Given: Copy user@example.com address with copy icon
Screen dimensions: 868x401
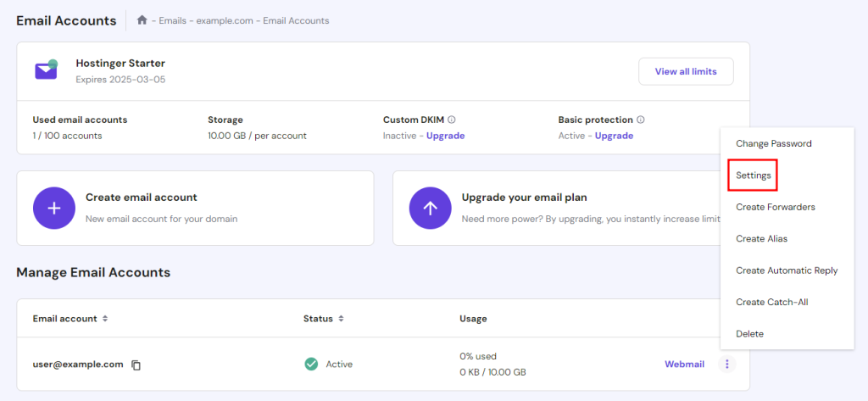Looking at the screenshot, I should [x=136, y=365].
